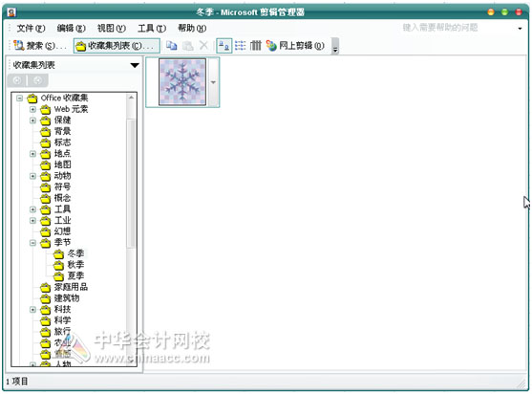The image size is (532, 394).
Task: Select the 符号 folder icon
Action: (x=46, y=187)
